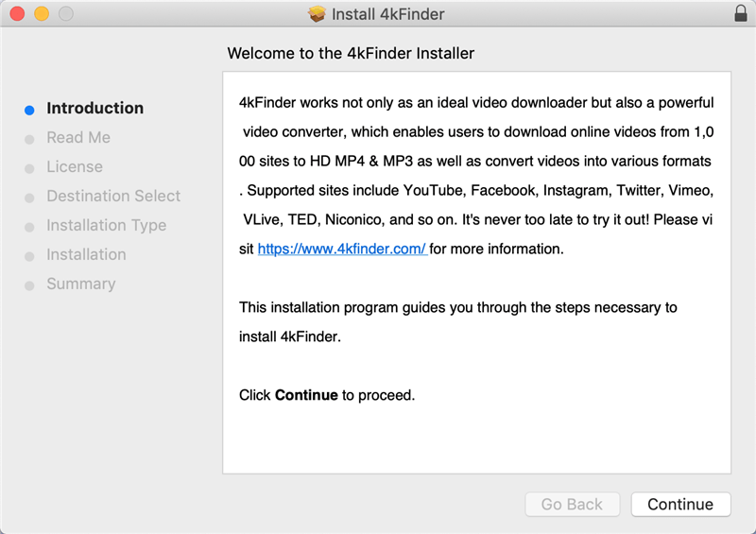Click the Introduction step label
Image resolution: width=756 pixels, height=534 pixels.
pos(95,109)
